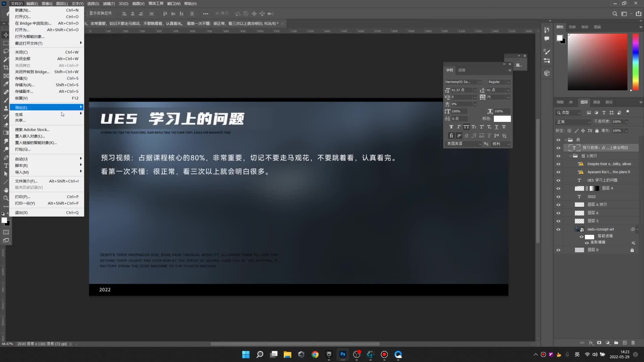Hide the 预习视频 text layer
This screenshot has height=362, width=644.
click(x=558, y=148)
